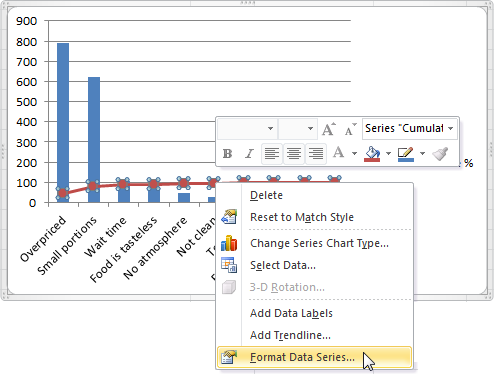Viewport: 494px width, 374px height.
Task: Click the Shrink Font icon
Action: [x=350, y=129]
